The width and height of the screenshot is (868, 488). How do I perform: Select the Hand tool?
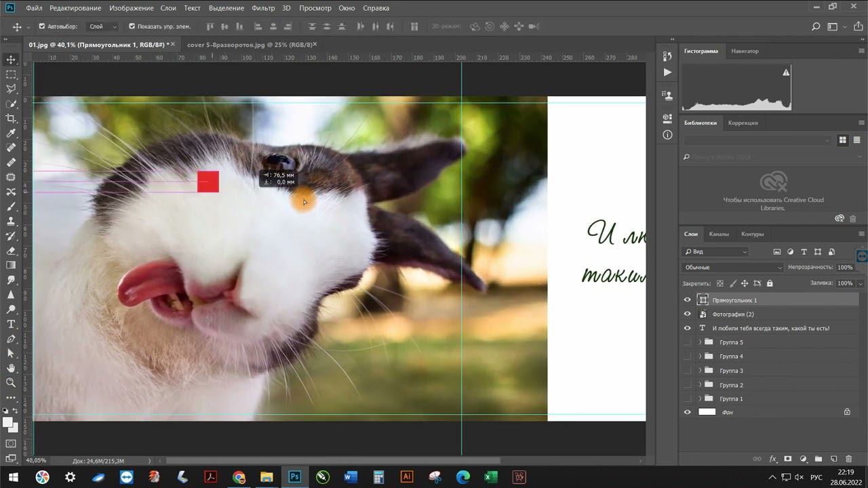tap(11, 368)
